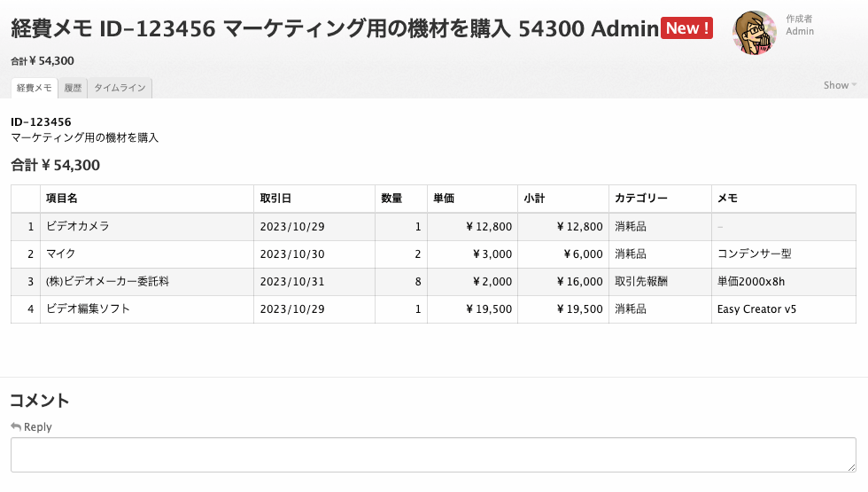Click the 小計 column header
The height and width of the screenshot is (492, 868).
tap(563, 199)
